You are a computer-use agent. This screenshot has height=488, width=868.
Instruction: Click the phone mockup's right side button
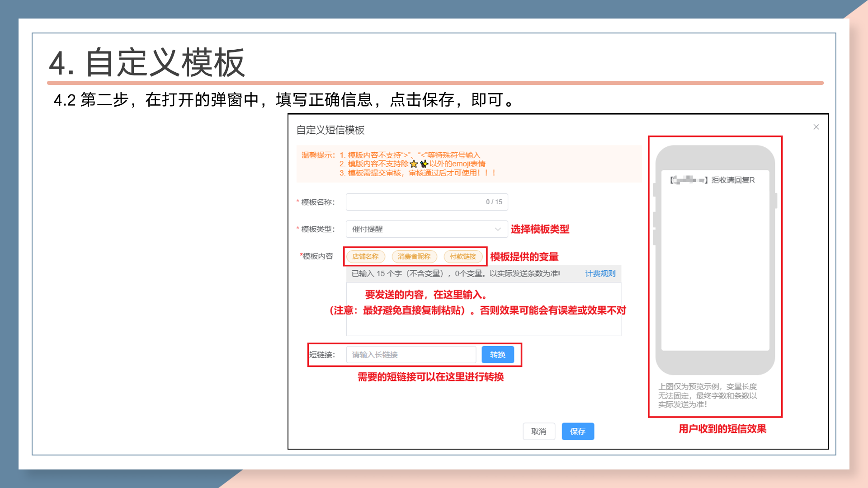click(x=776, y=200)
